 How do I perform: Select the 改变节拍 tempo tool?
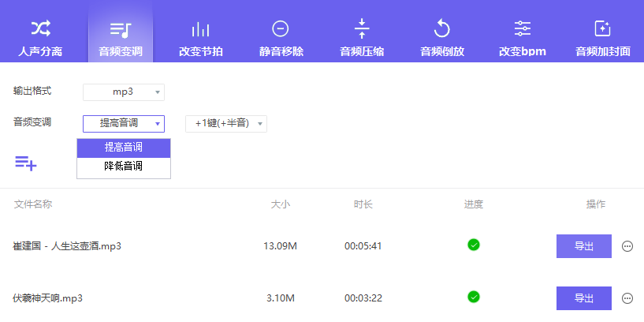[200, 38]
